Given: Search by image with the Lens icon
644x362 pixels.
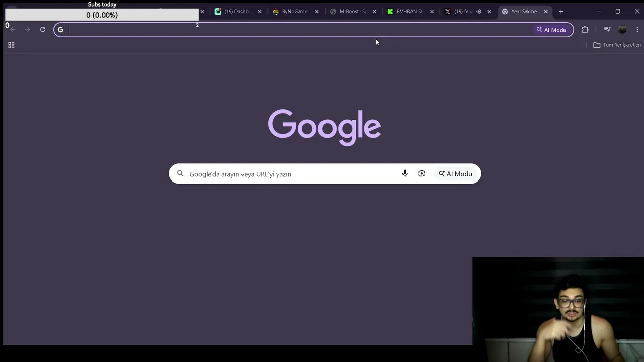Looking at the screenshot, I should pyautogui.click(x=422, y=174).
